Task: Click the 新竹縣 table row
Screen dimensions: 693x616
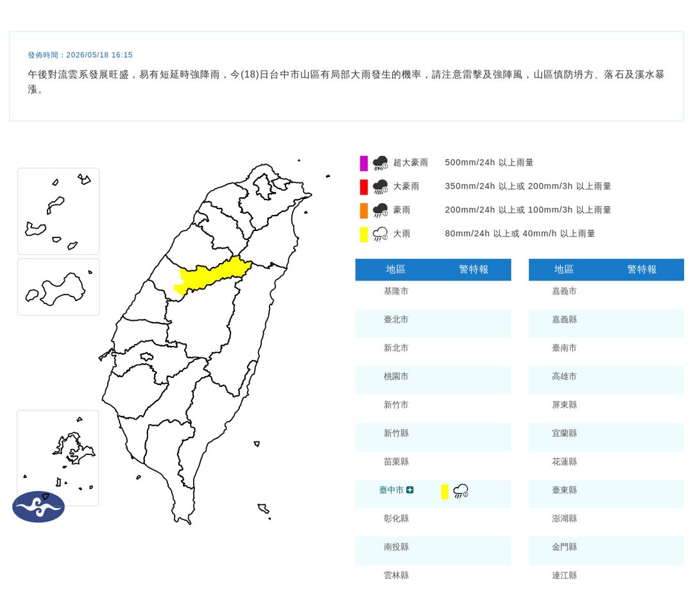Action: [433, 437]
